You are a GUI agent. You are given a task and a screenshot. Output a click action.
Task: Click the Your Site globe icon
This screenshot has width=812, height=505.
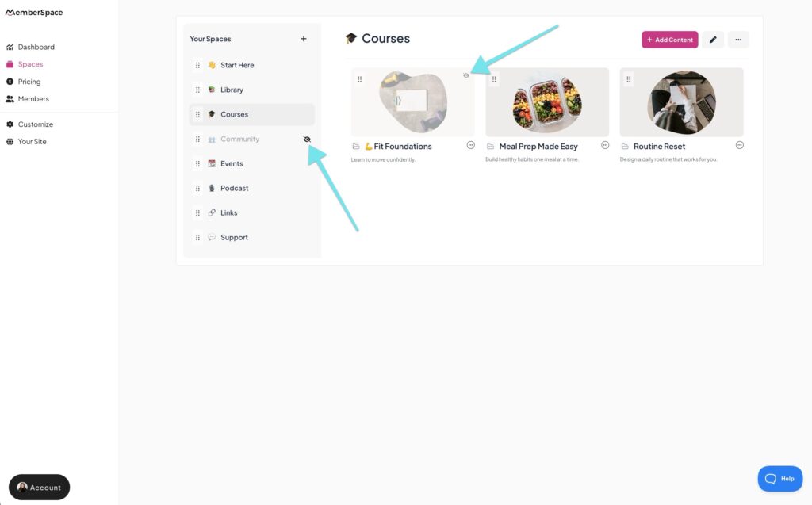[10, 142]
